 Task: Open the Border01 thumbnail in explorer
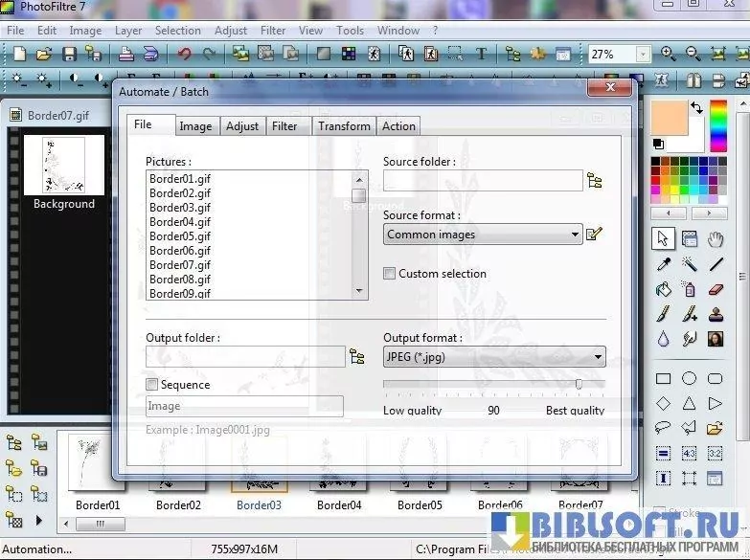tap(98, 464)
